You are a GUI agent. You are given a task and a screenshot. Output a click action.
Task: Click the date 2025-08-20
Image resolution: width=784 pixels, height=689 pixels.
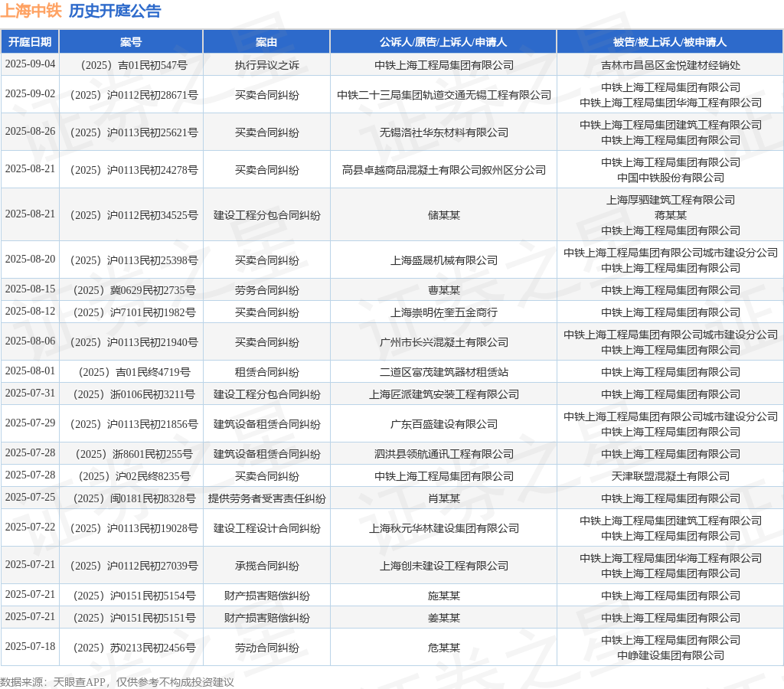(30, 260)
